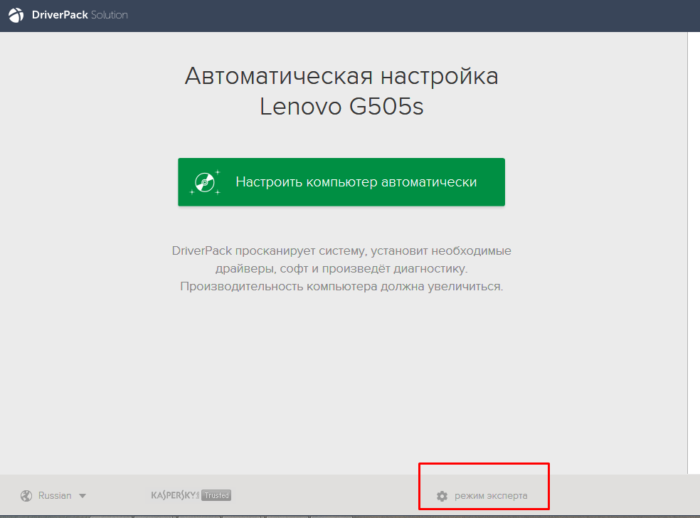Click the expert mode gear icon
Image resolution: width=700 pixels, height=518 pixels.
click(442, 496)
